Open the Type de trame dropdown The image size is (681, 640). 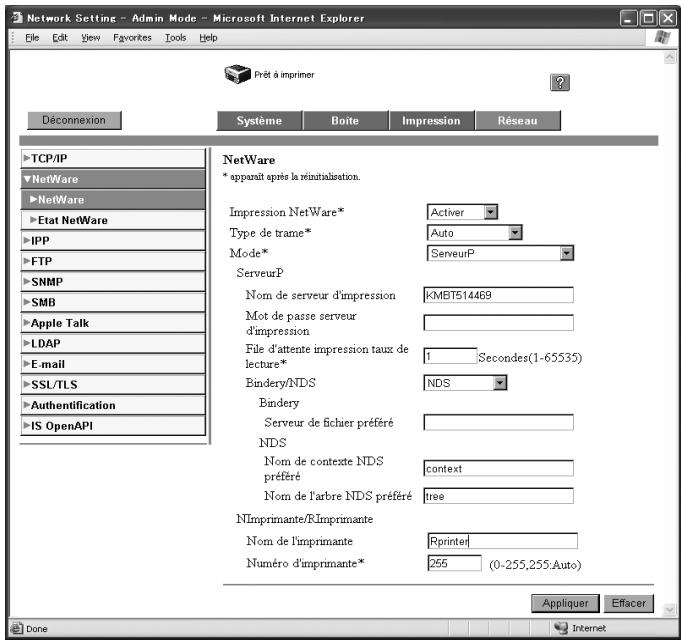[515, 233]
